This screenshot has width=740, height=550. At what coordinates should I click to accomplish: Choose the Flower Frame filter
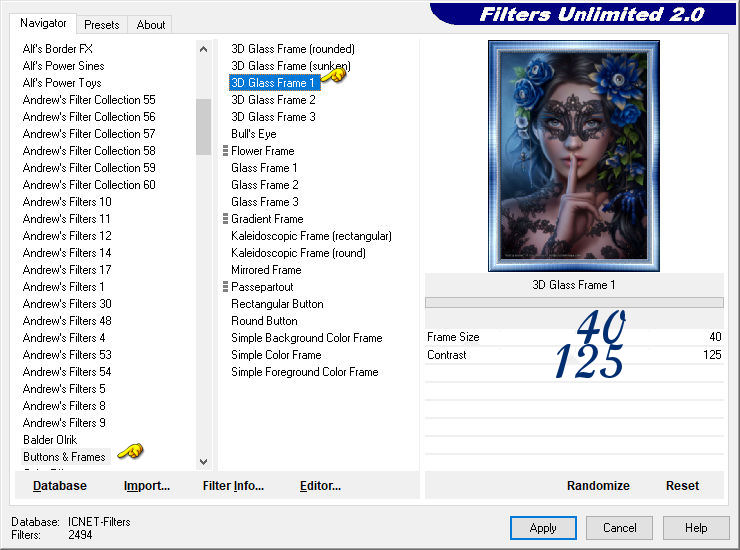(x=263, y=151)
